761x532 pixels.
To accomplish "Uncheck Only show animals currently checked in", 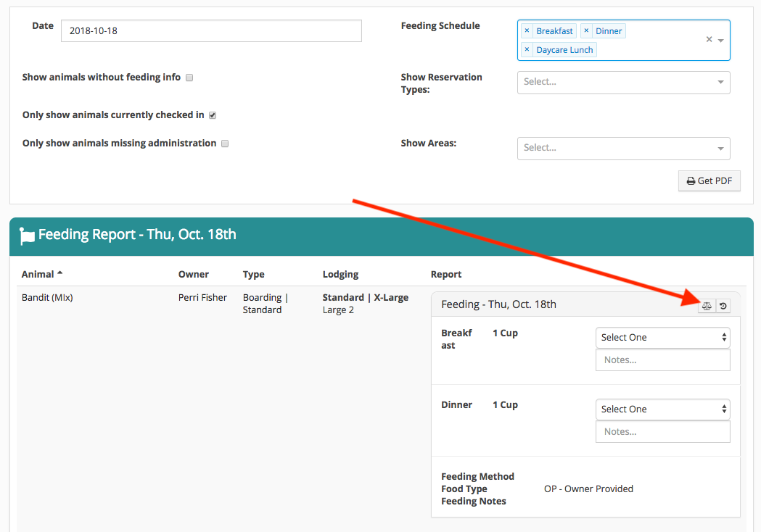I will coord(213,115).
